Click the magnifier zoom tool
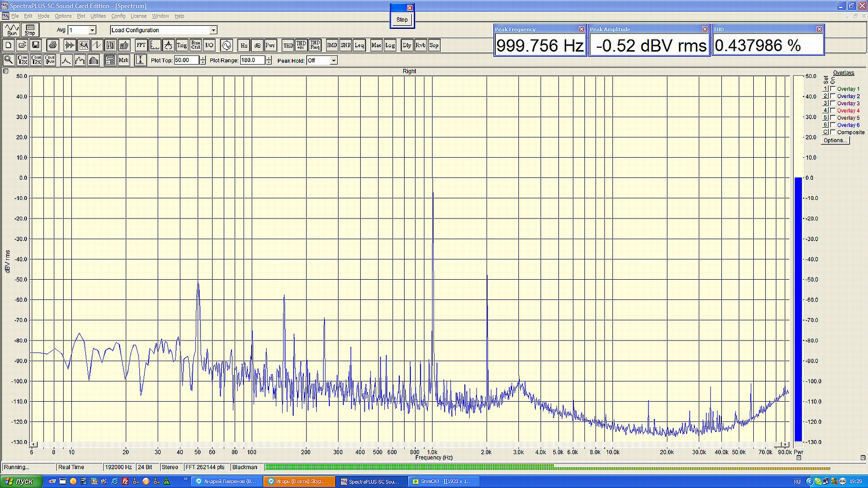Screen dimensions: 868x488 click(x=8, y=60)
